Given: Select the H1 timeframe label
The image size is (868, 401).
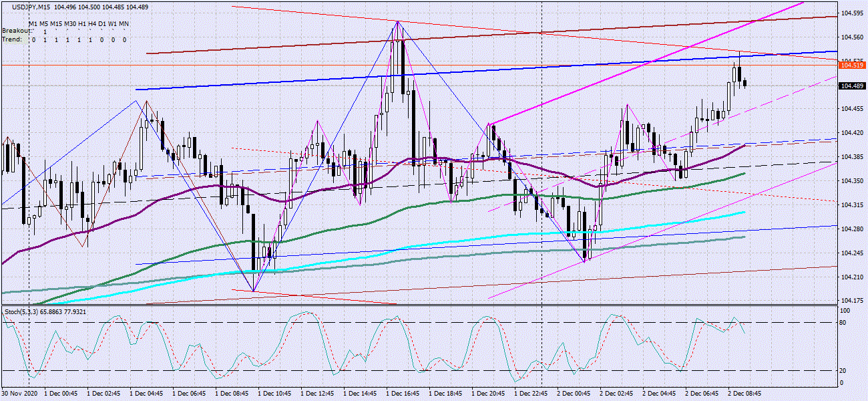Looking at the screenshot, I should (82, 23).
